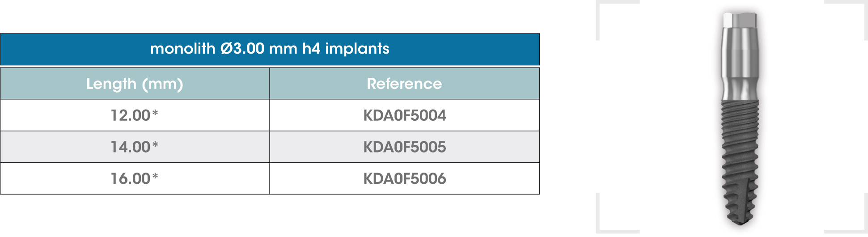Select reference KDA0F5005
The width and height of the screenshot is (868, 237).
[x=405, y=147]
